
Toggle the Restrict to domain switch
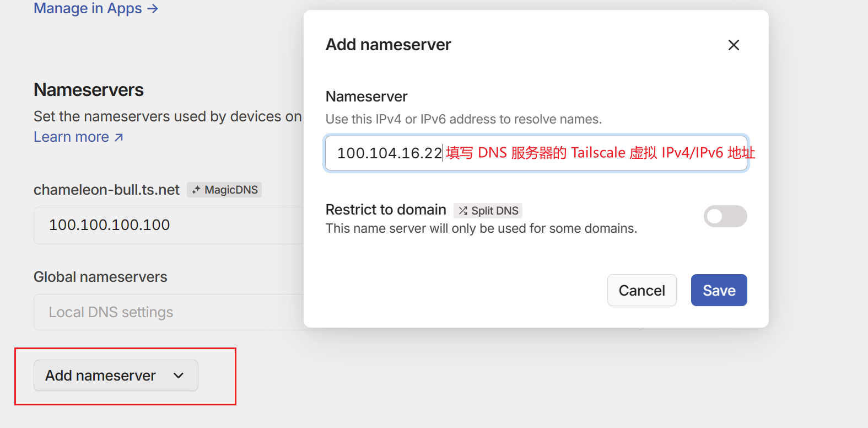725,216
